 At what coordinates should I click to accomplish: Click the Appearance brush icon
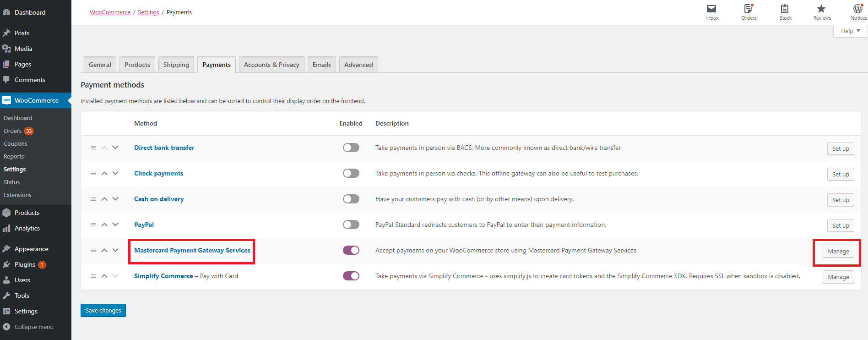click(6, 249)
